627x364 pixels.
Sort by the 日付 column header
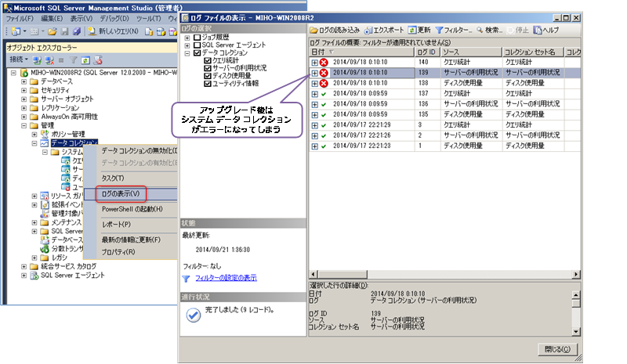point(361,52)
